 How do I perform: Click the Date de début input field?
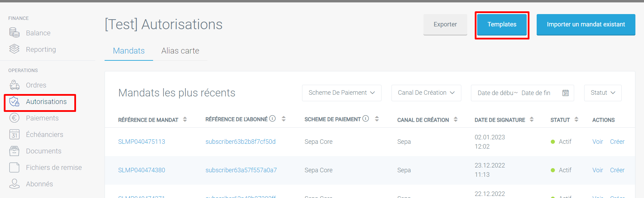point(495,93)
